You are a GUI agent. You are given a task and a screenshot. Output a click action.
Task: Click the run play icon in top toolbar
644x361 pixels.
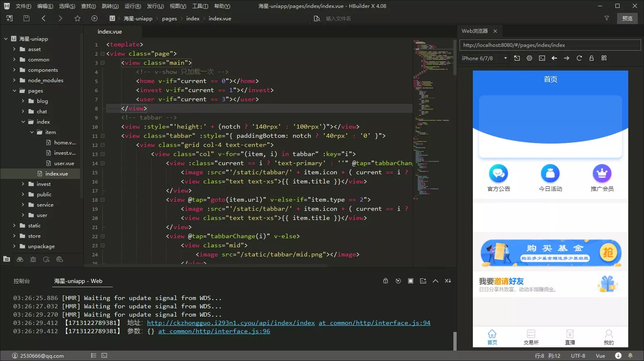[94, 18]
